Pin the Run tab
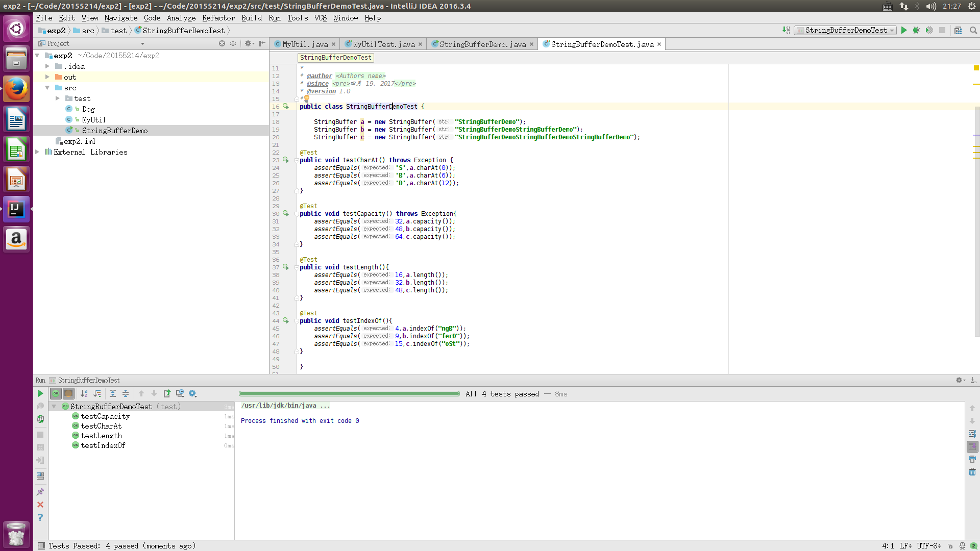The height and width of the screenshot is (551, 980). (x=40, y=492)
